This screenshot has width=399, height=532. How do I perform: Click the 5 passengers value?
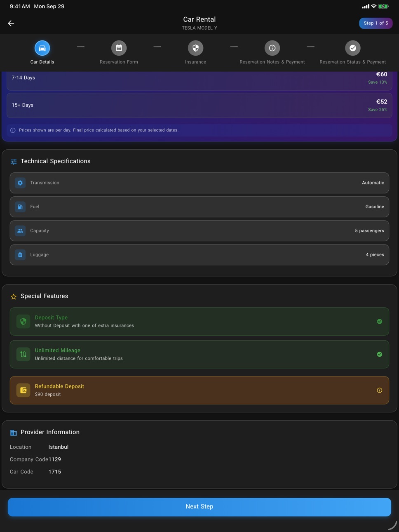369,231
